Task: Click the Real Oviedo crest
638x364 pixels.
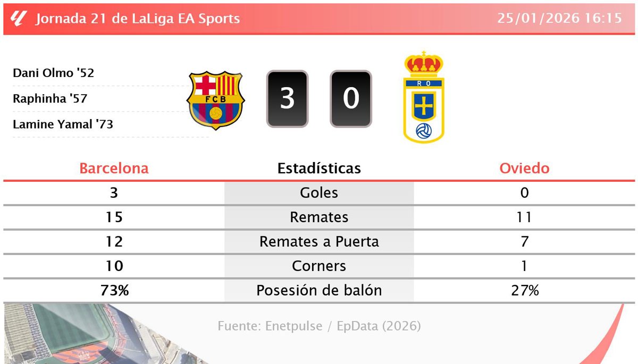Action: [x=424, y=98]
